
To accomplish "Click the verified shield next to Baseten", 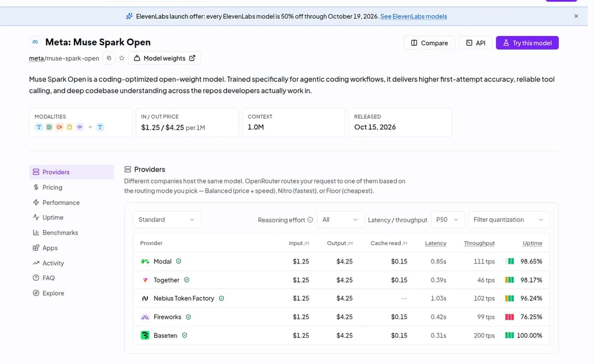I will (x=185, y=335).
